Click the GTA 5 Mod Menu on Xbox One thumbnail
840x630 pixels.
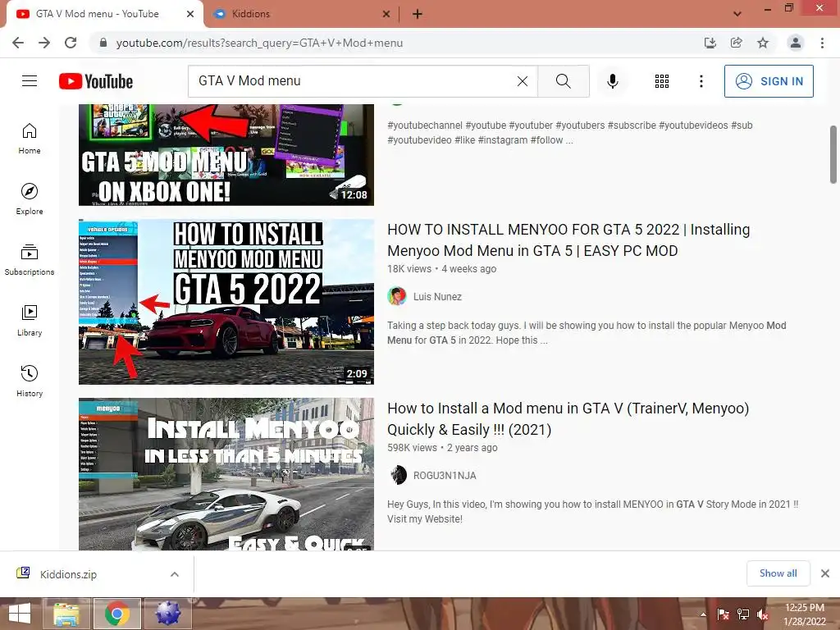tap(226, 155)
